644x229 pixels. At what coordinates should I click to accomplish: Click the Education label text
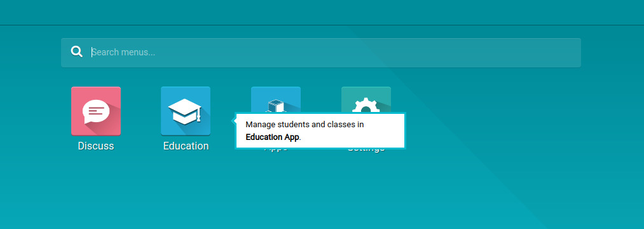coord(186,146)
